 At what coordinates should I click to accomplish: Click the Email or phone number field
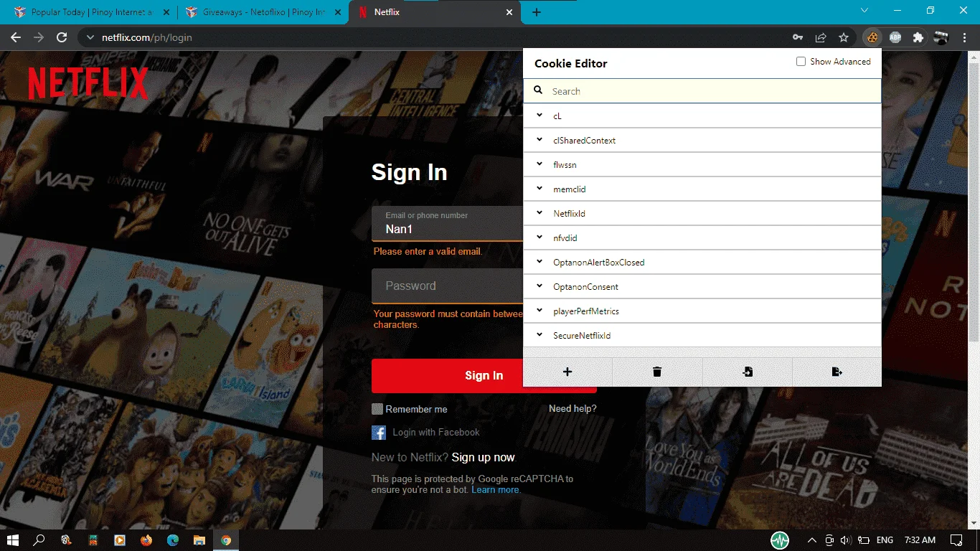(448, 224)
